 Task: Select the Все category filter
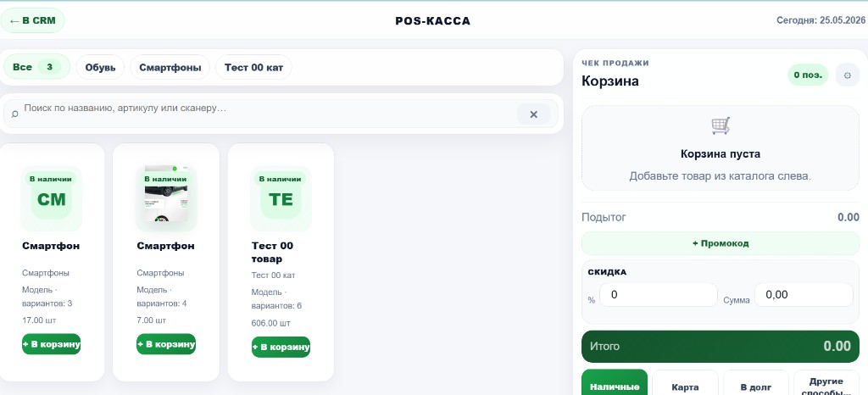(36, 67)
